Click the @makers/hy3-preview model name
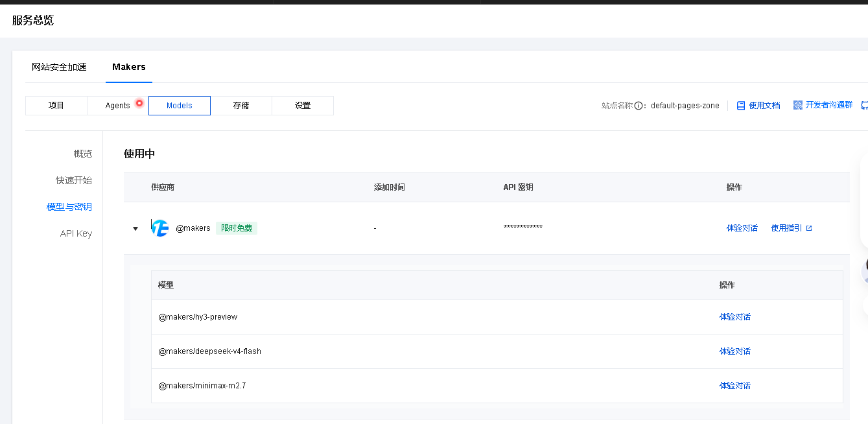This screenshot has height=424, width=868. (x=198, y=317)
